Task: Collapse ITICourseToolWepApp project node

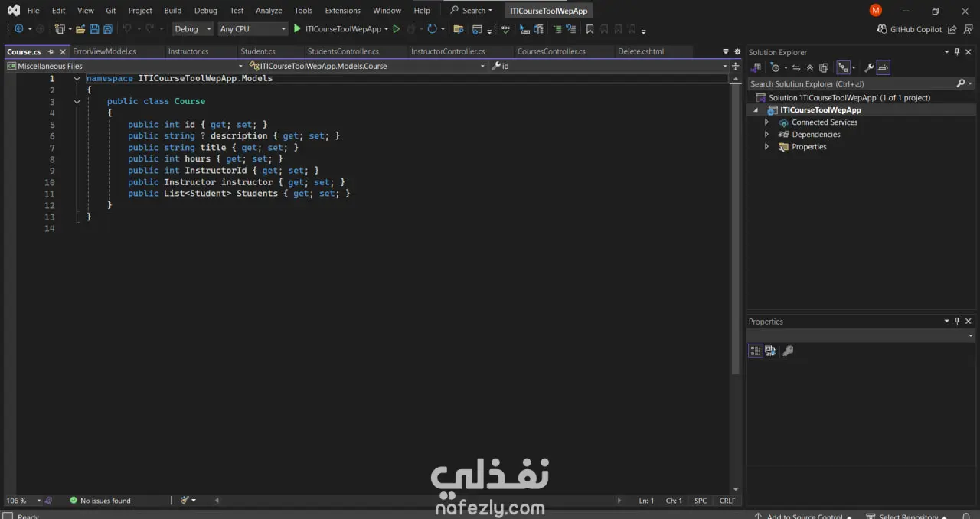Action: [756, 110]
